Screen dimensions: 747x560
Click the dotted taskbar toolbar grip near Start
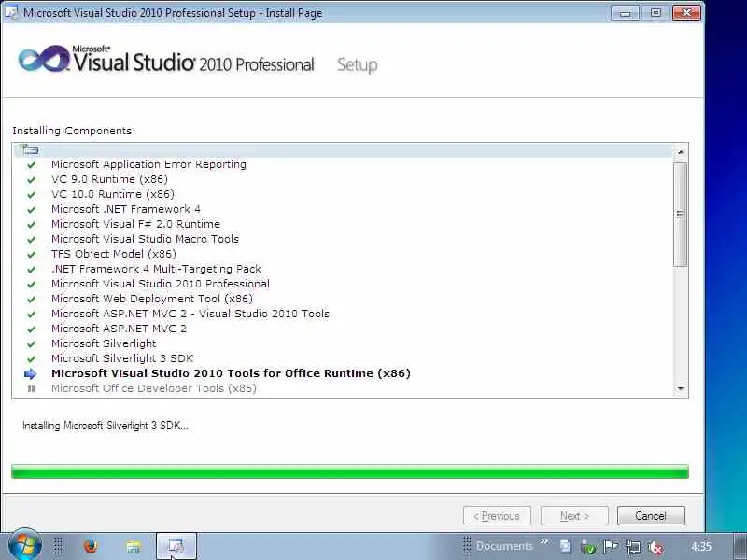click(x=58, y=546)
